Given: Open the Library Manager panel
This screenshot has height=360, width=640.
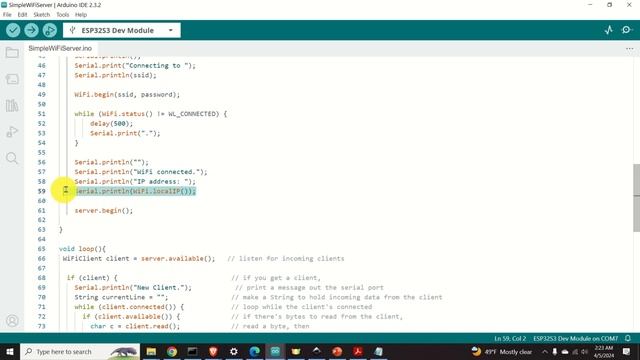Looking at the screenshot, I should (12, 106).
